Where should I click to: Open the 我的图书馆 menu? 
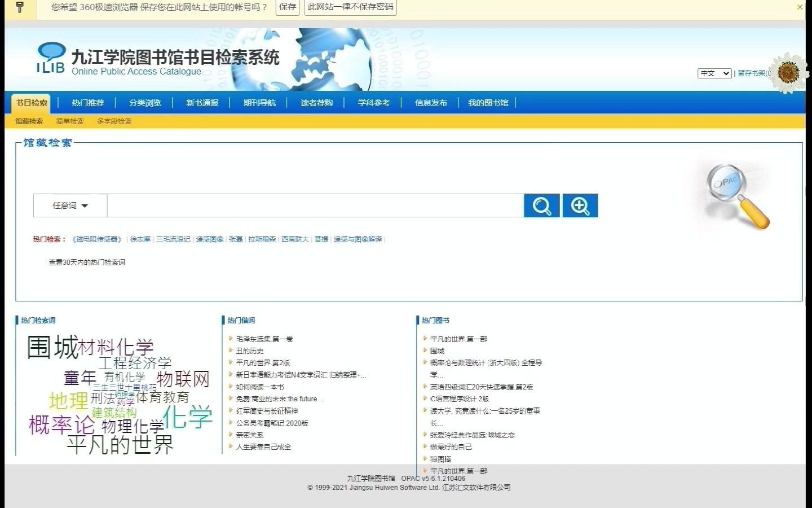pyautogui.click(x=488, y=103)
